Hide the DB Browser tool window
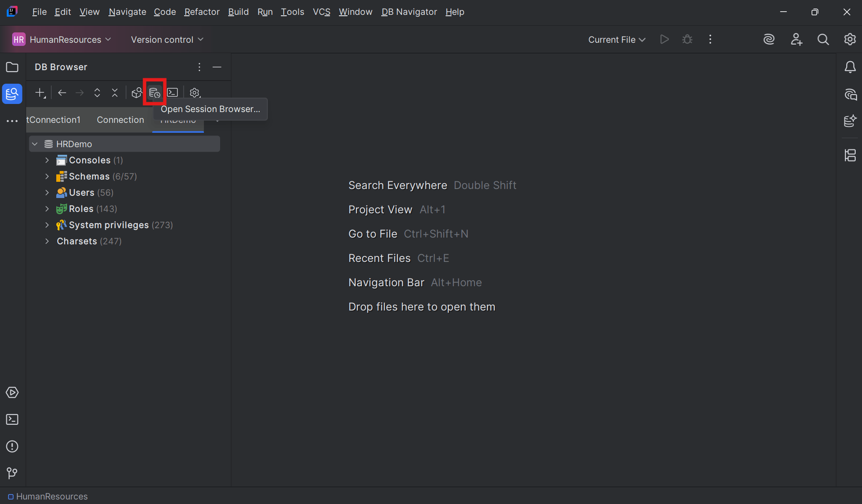 pos(217,67)
